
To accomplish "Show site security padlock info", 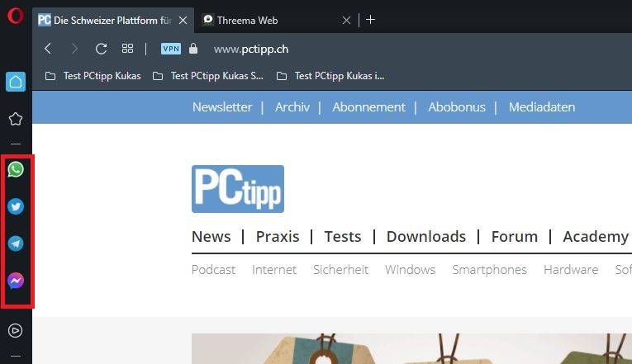I will coord(193,49).
